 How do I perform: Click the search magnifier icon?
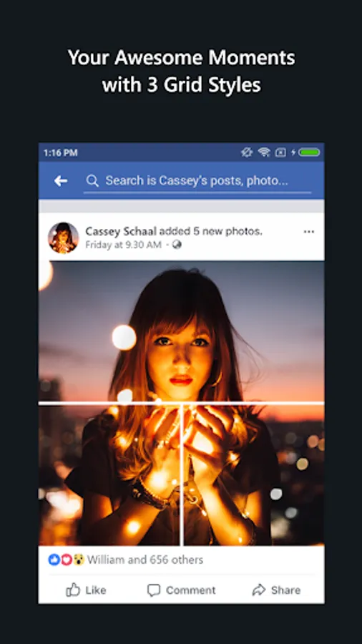[x=92, y=181]
